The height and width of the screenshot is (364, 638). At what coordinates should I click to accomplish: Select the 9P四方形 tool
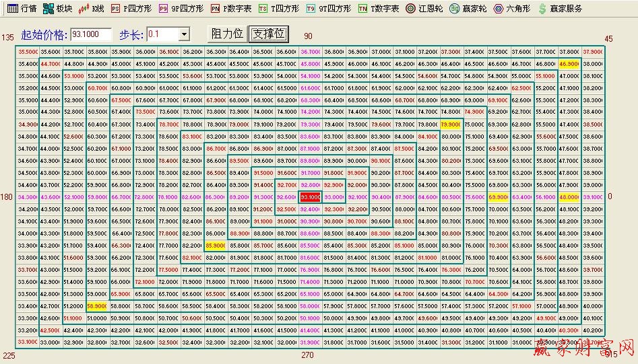coord(180,9)
